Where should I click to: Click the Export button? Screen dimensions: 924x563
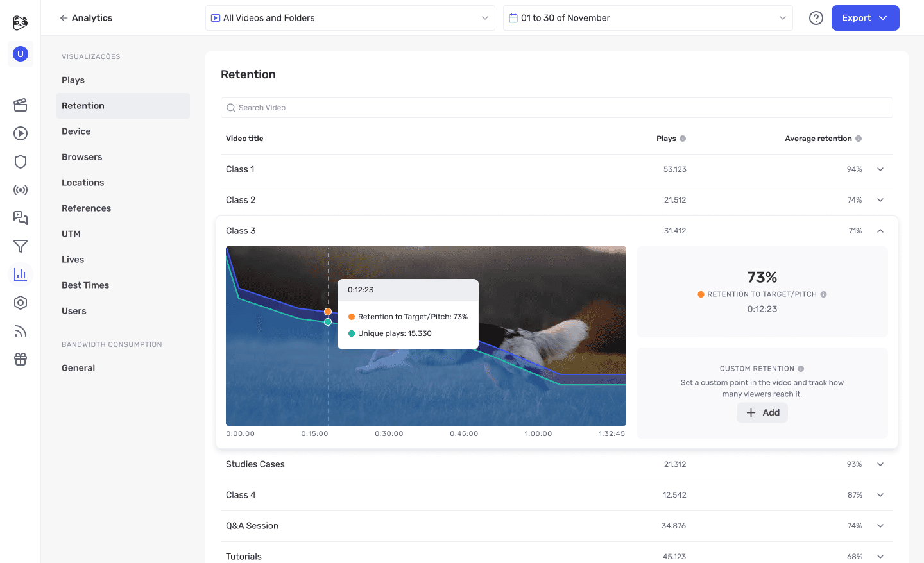click(x=865, y=17)
